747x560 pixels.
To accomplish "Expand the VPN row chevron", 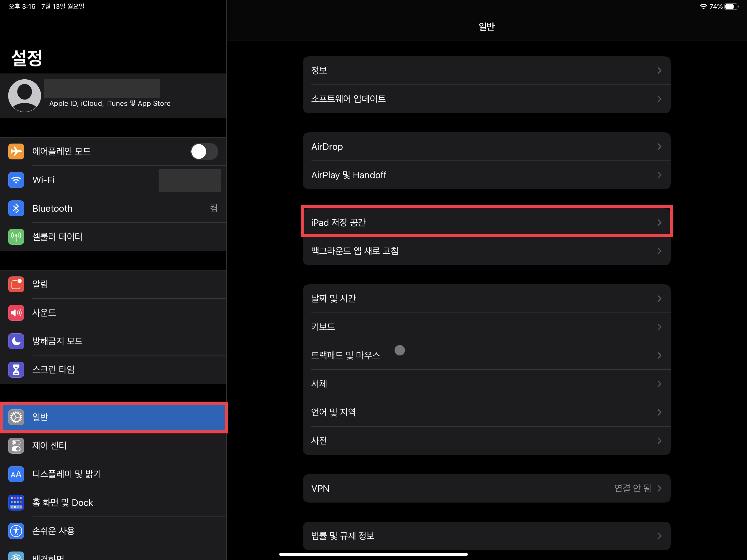I will 659,488.
